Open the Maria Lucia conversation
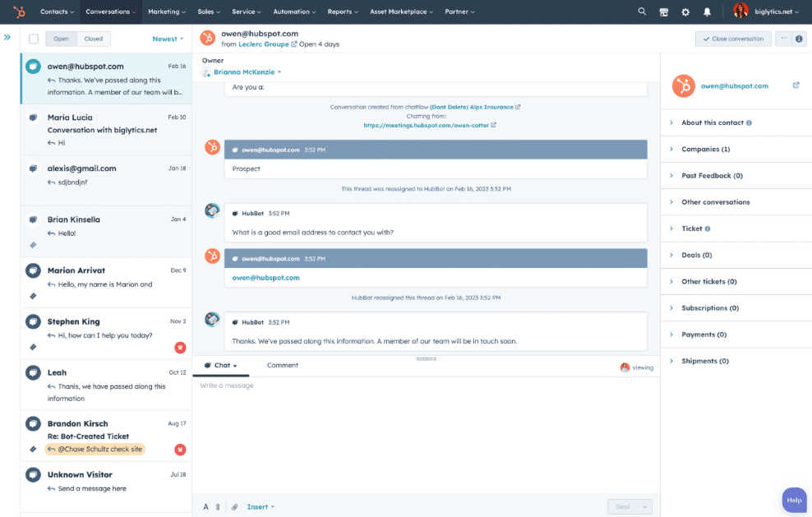 coord(106,130)
